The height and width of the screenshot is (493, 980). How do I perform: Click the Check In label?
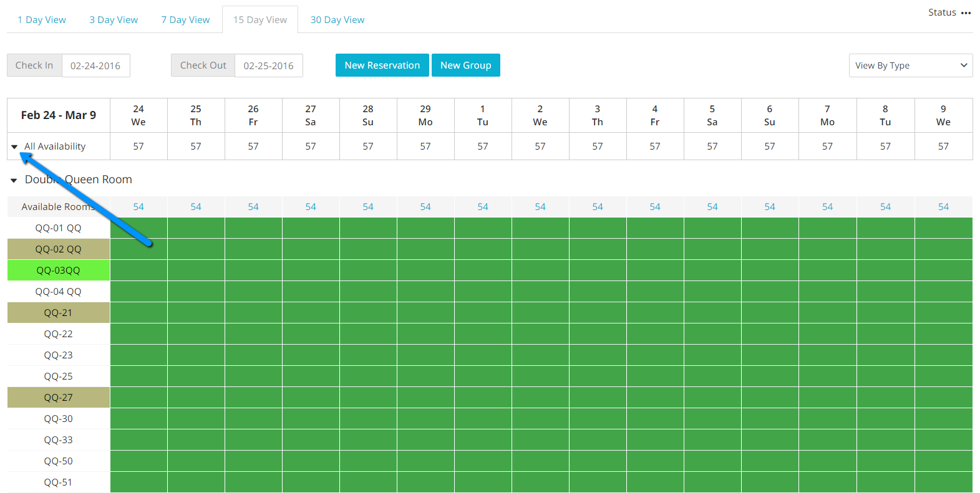(34, 65)
